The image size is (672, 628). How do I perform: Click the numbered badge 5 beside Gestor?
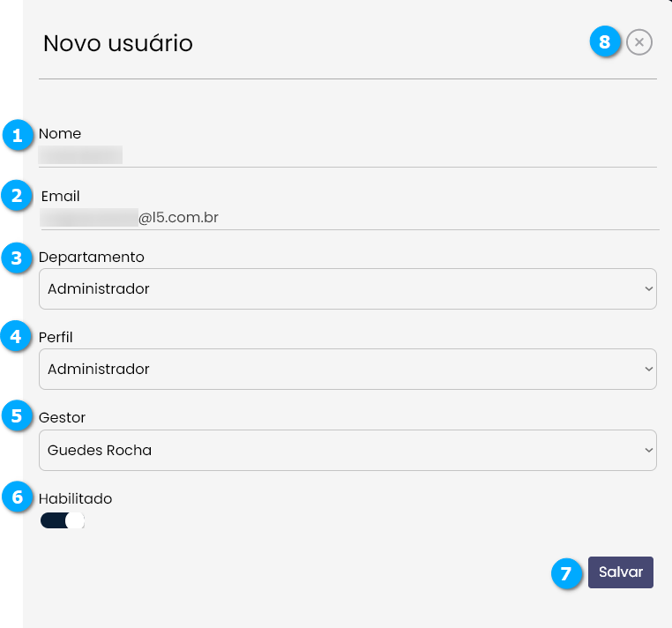[17, 415]
